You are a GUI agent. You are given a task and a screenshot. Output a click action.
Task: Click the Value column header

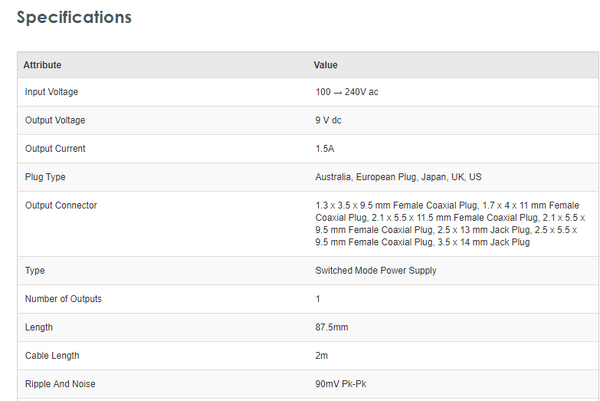click(326, 65)
